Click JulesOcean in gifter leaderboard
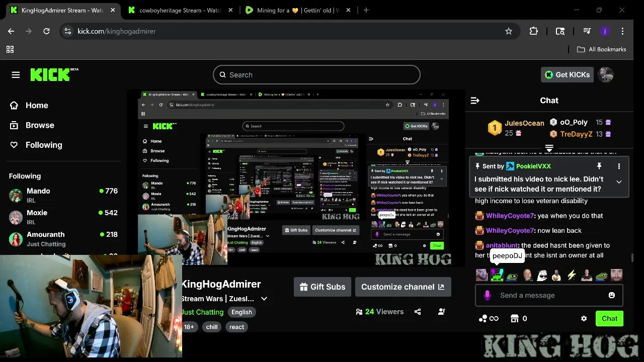 pos(524,123)
